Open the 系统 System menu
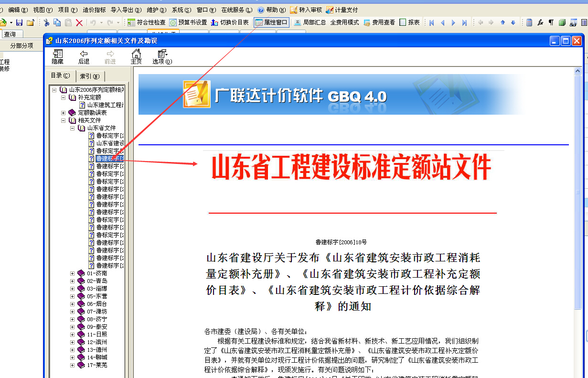 (x=182, y=10)
